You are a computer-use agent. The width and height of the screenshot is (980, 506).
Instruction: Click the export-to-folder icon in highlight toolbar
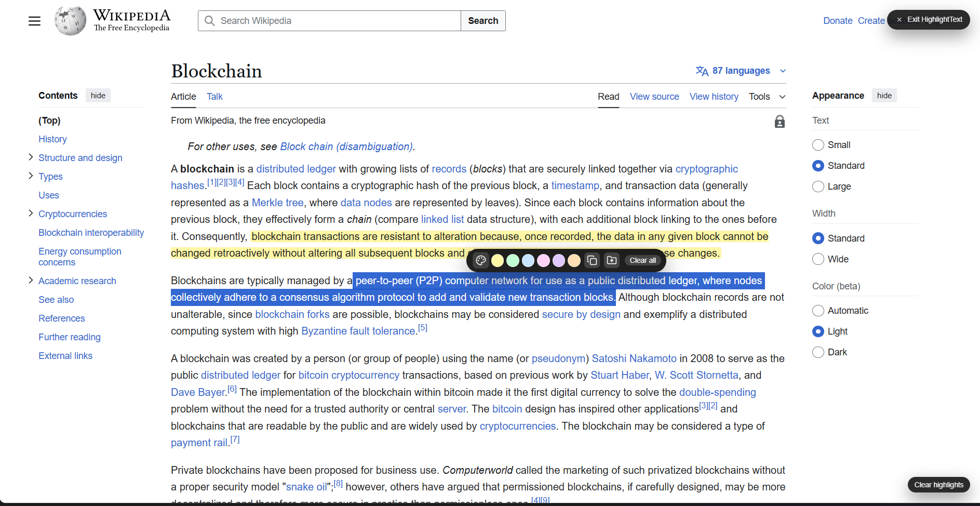(611, 260)
